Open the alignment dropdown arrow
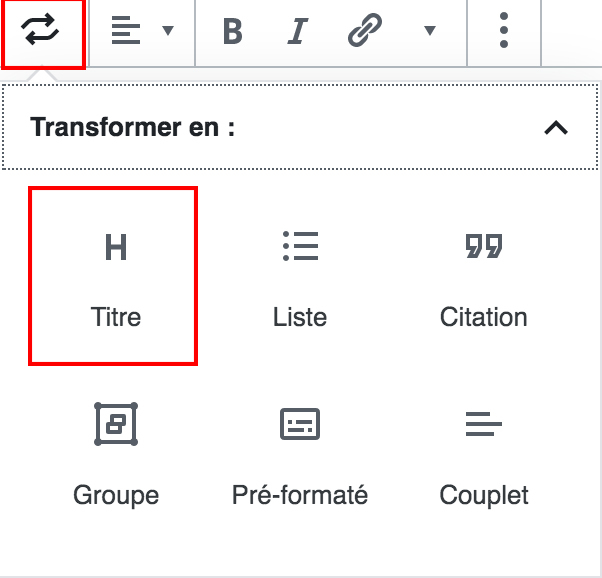Screen dimensions: 602x578 click(x=167, y=31)
